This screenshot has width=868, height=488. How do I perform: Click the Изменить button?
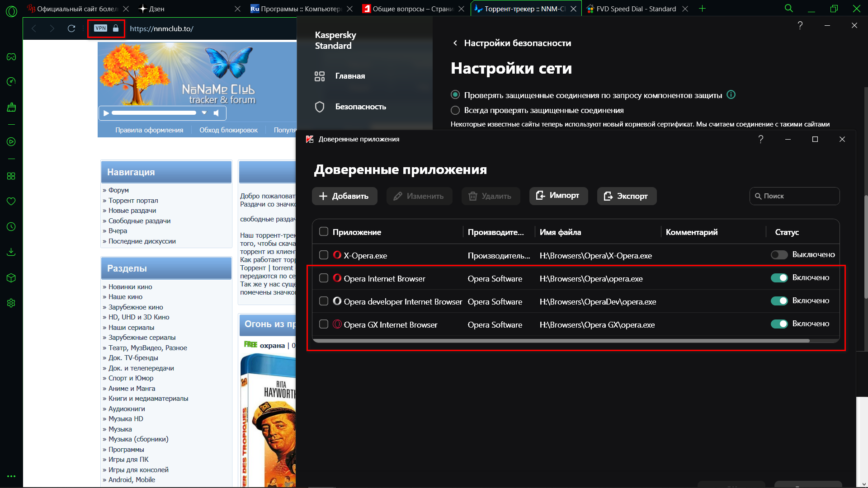point(419,196)
